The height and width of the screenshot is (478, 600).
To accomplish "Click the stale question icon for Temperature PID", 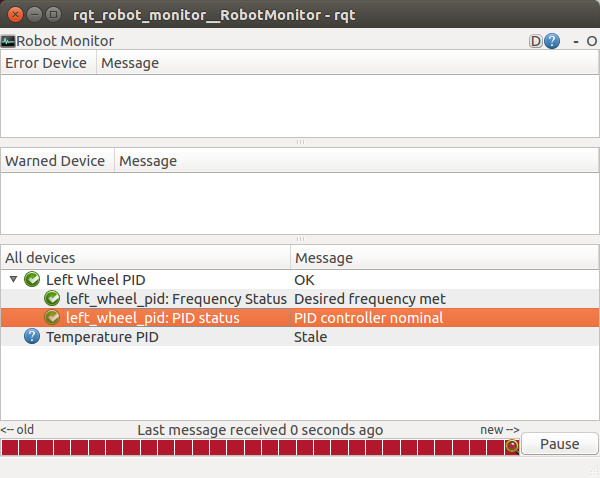I will pyautogui.click(x=31, y=337).
